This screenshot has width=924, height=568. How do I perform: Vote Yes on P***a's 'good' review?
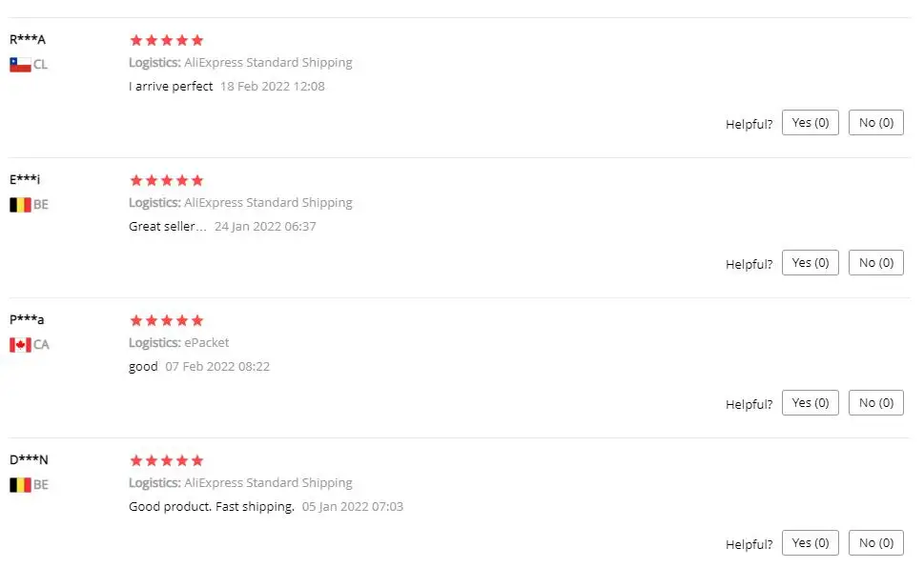click(x=811, y=403)
